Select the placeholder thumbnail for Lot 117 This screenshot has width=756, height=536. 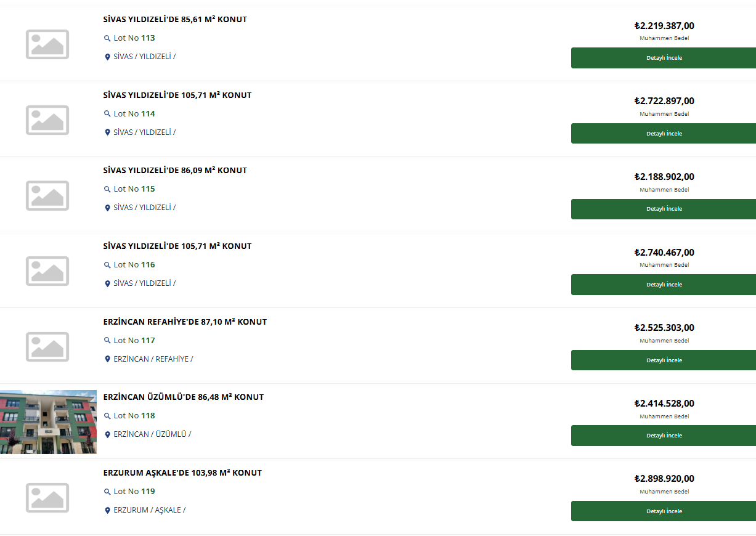coord(47,346)
